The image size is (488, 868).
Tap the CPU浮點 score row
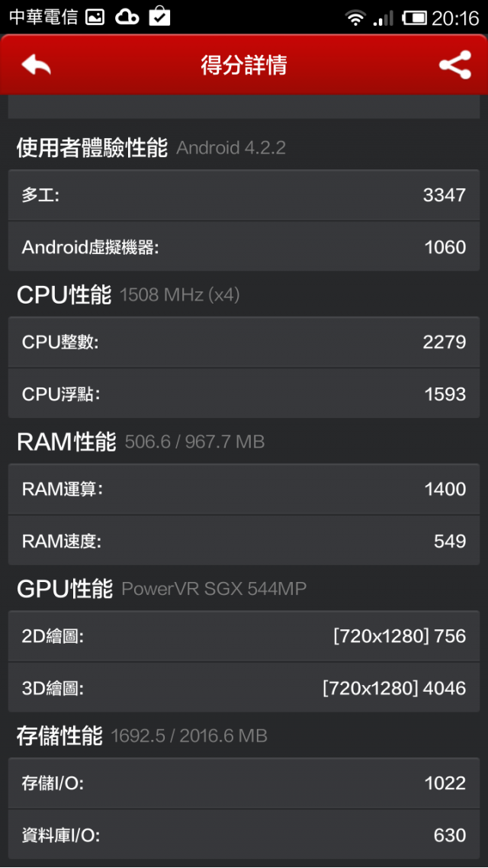pyautogui.click(x=244, y=394)
